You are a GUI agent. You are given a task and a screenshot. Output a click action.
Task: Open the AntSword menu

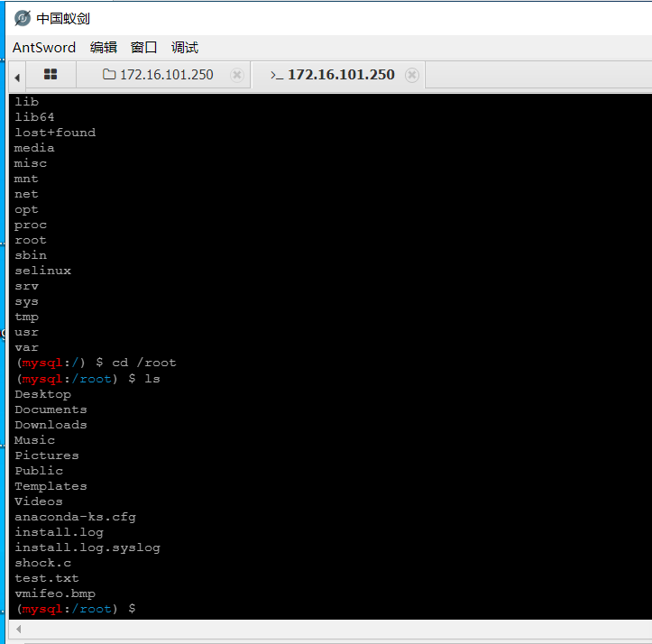(x=44, y=48)
